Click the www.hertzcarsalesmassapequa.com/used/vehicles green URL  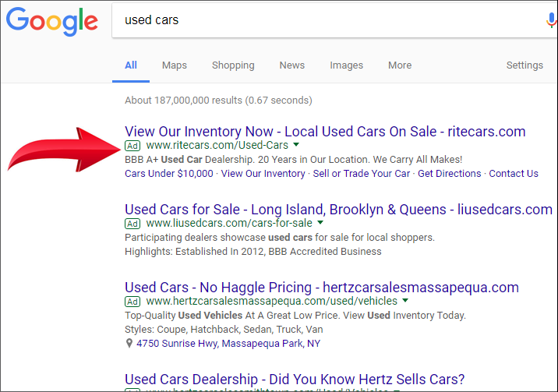click(x=271, y=302)
